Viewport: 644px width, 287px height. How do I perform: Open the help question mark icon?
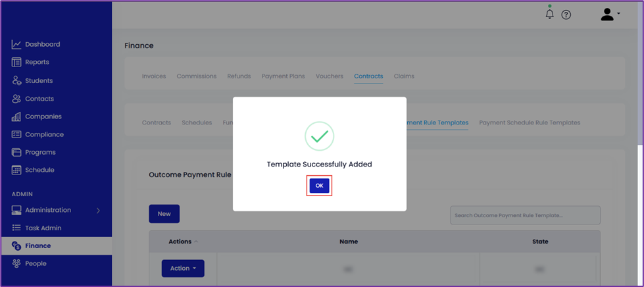566,14
